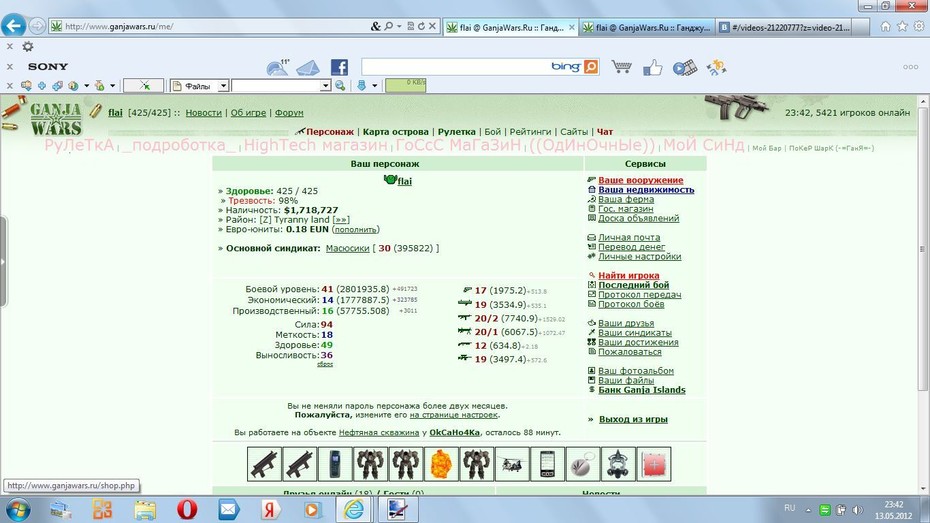Viewport: 930px width, 523px height.
Task: Select the orange armor vest inventory item
Action: [441, 464]
